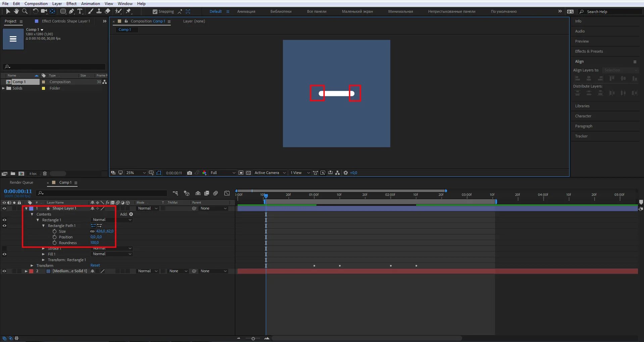This screenshot has height=342, width=644.
Task: Click Composition Mini-Flowchart in timeline
Action: tap(175, 193)
